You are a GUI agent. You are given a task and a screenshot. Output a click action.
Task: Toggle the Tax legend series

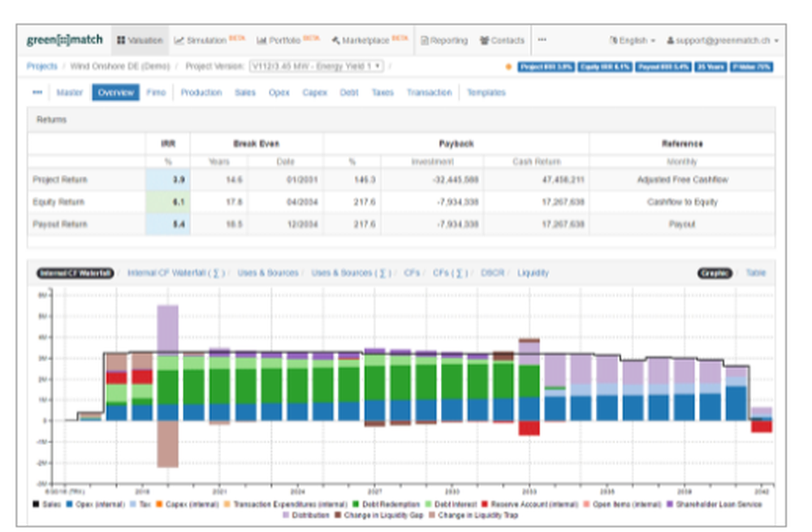point(140,504)
